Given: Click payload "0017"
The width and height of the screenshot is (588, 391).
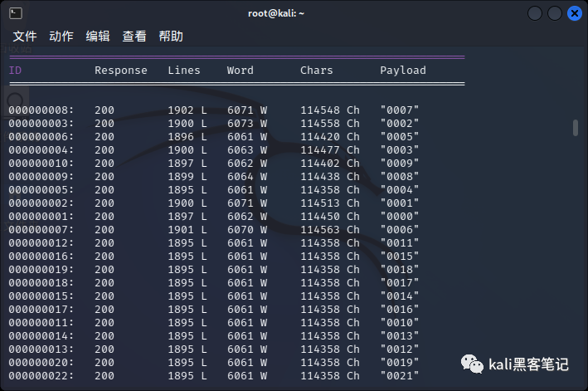Looking at the screenshot, I should coord(400,282).
